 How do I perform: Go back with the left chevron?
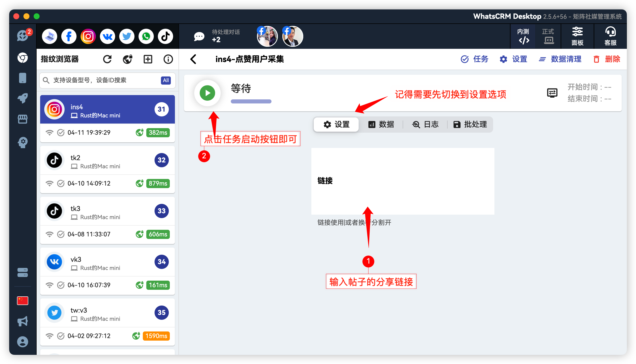point(193,59)
